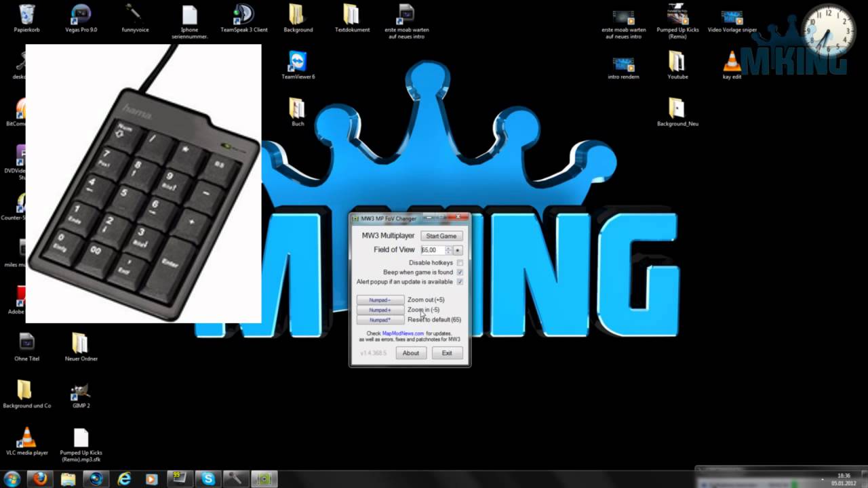Launch VLC media player shortcut

coord(27,441)
